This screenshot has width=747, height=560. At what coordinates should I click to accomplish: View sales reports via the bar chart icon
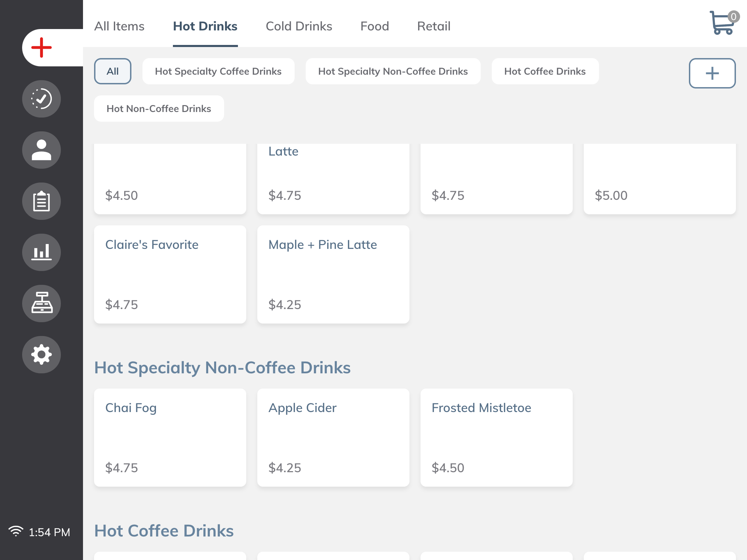[x=41, y=252]
